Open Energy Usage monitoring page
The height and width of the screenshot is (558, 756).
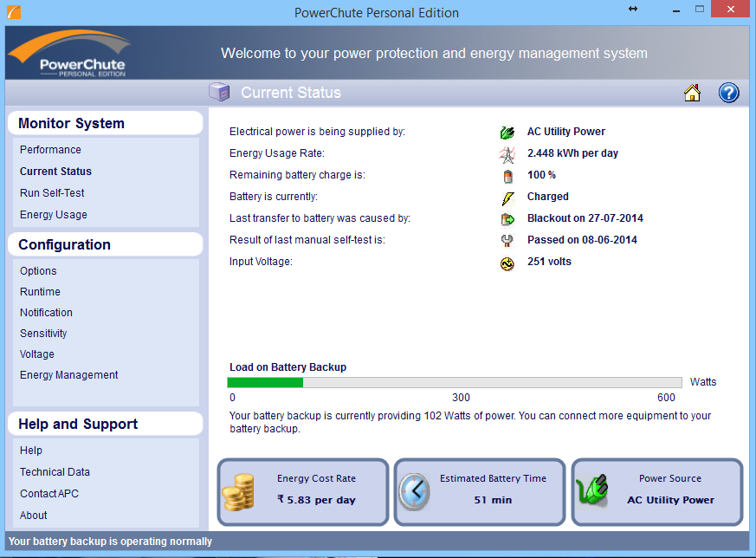[x=54, y=215]
